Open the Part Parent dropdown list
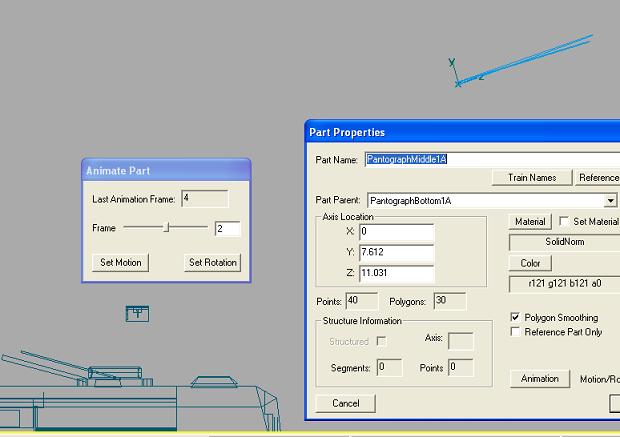Viewport: 620px width, 437px height. (x=610, y=200)
